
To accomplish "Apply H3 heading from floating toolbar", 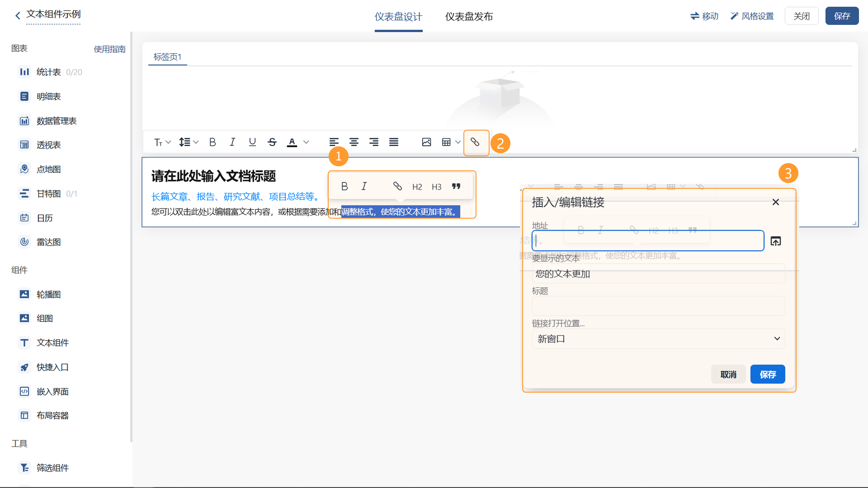I will click(437, 187).
